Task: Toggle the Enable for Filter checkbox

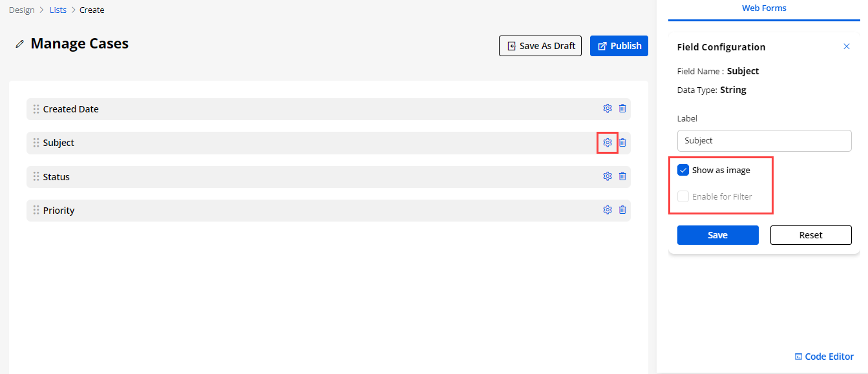Action: [683, 196]
